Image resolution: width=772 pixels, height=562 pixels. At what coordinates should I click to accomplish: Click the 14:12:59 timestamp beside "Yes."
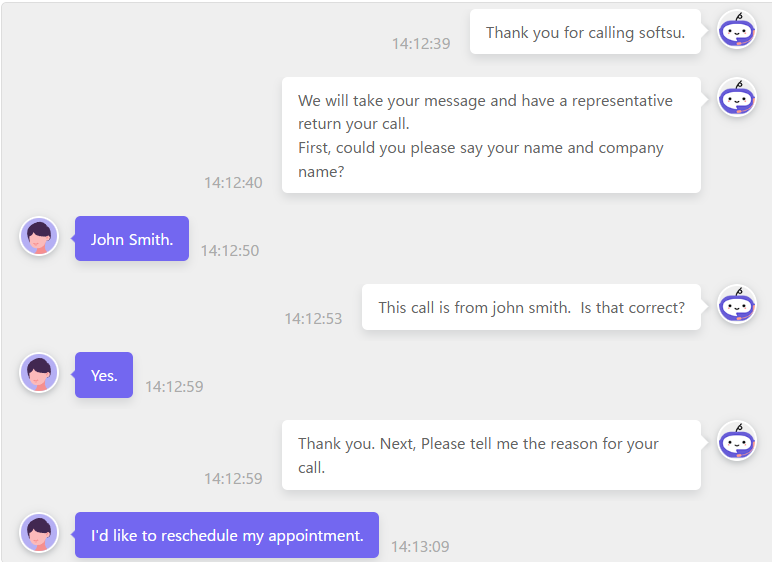coord(174,387)
